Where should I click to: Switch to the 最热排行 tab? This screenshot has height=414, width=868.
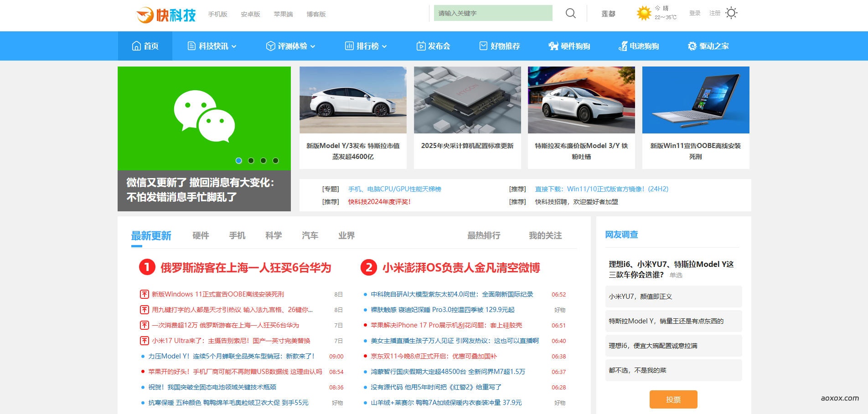click(x=483, y=235)
